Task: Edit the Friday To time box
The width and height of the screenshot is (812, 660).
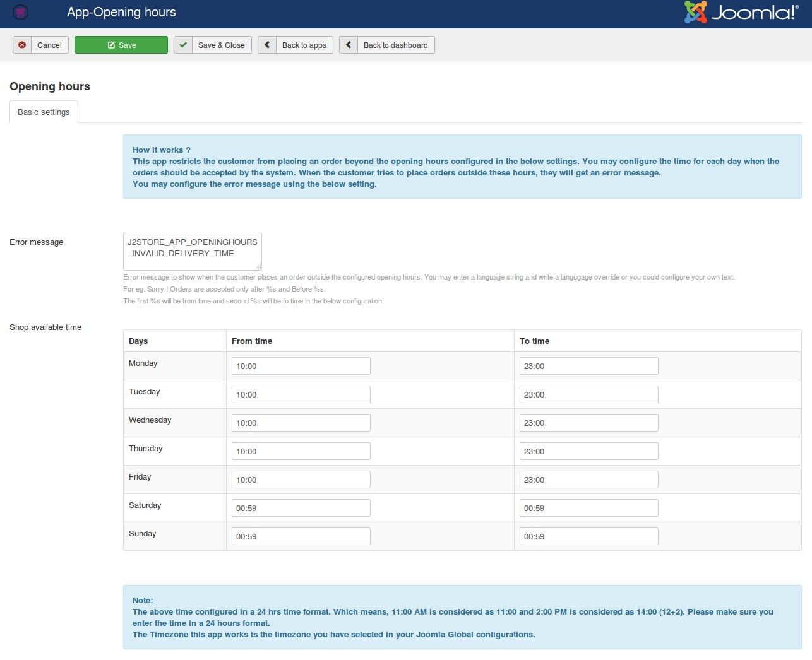Action: pyautogui.click(x=588, y=480)
